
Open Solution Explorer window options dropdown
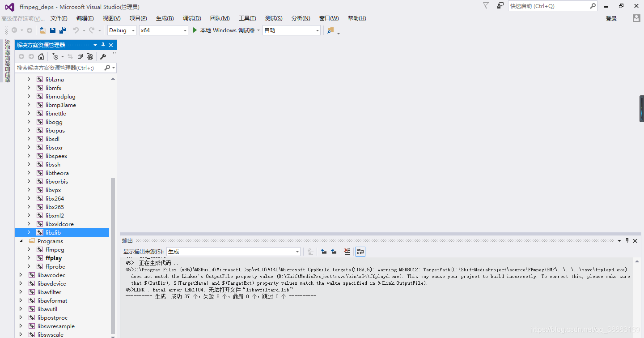point(95,45)
